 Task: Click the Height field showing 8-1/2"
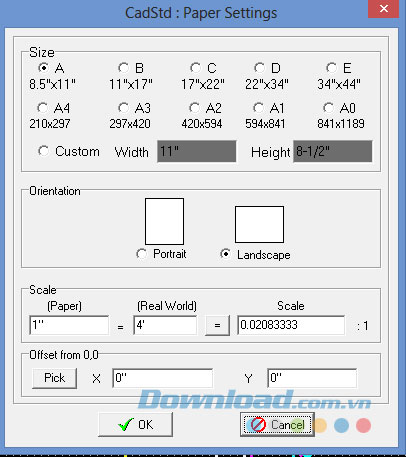tap(333, 151)
